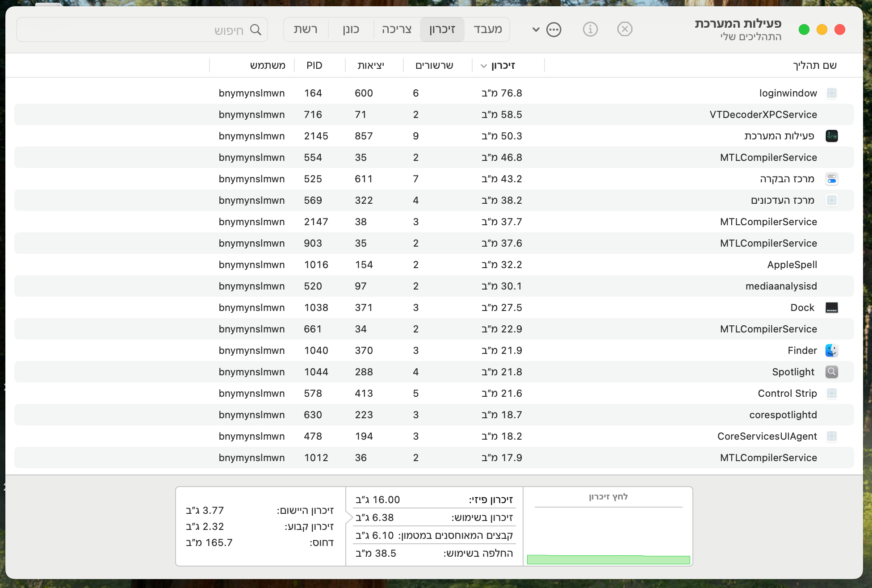Image resolution: width=872 pixels, height=588 pixels.
Task: Select the Finder process name text
Action: point(802,350)
